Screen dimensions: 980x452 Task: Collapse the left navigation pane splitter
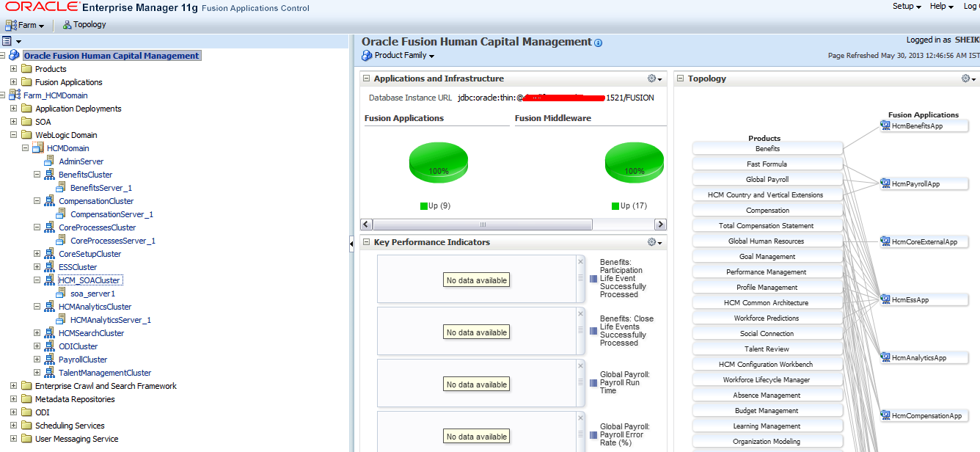(x=351, y=243)
